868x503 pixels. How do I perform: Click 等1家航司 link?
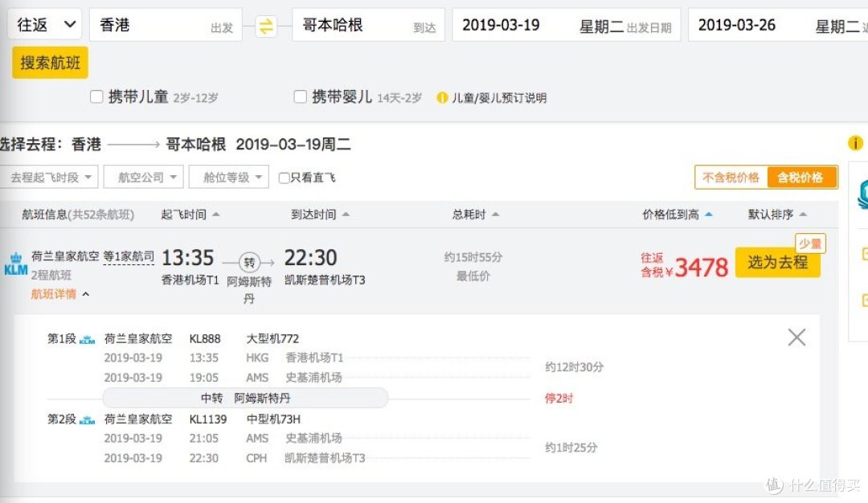129,257
